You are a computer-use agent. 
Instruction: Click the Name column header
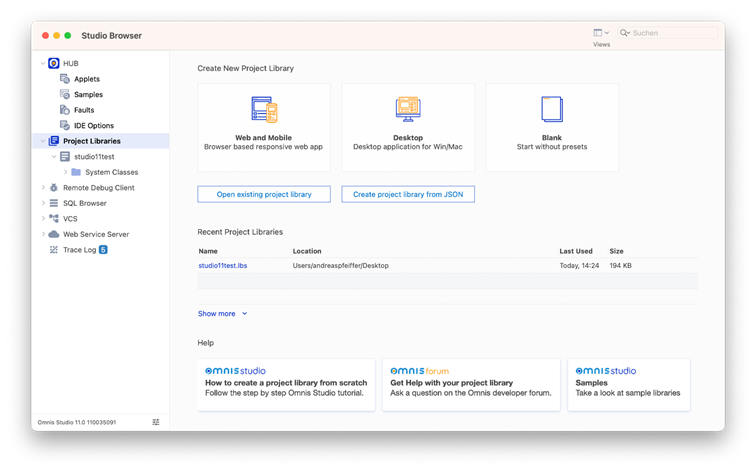click(208, 251)
